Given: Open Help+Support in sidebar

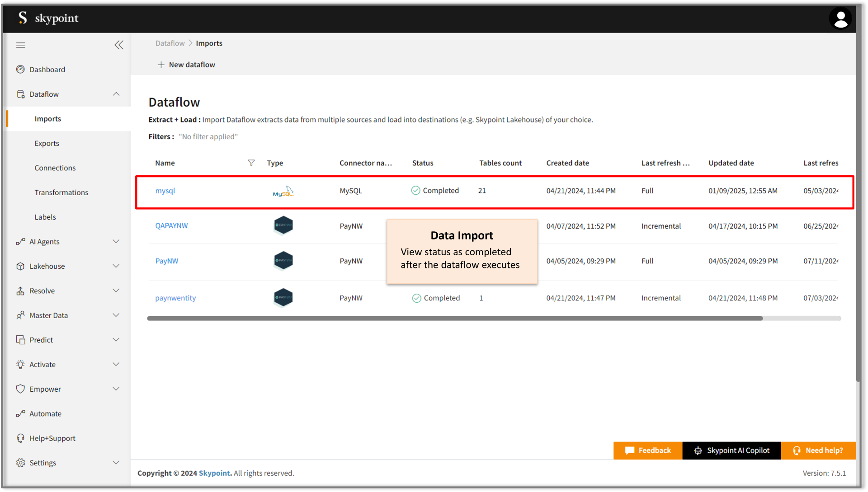Looking at the screenshot, I should pos(52,438).
